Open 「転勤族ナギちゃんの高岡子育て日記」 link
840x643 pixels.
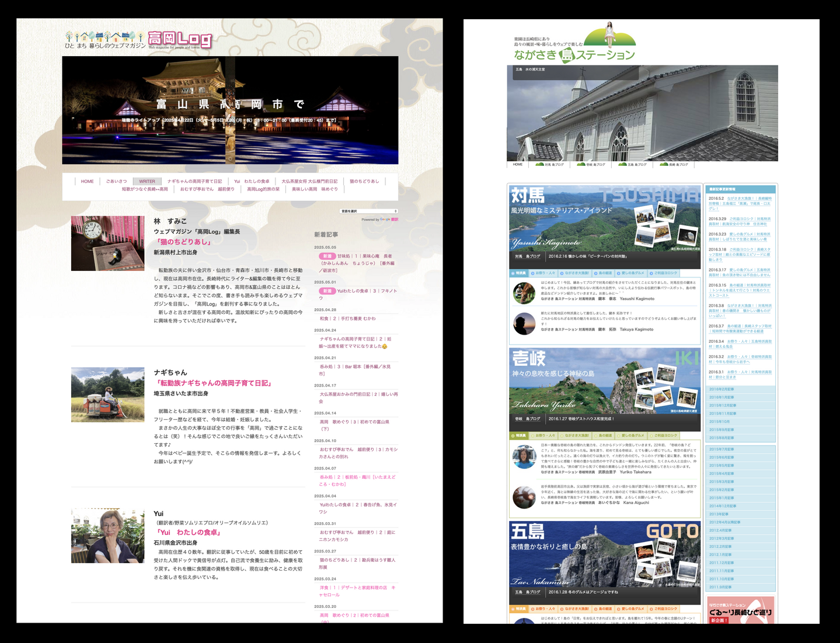(214, 383)
